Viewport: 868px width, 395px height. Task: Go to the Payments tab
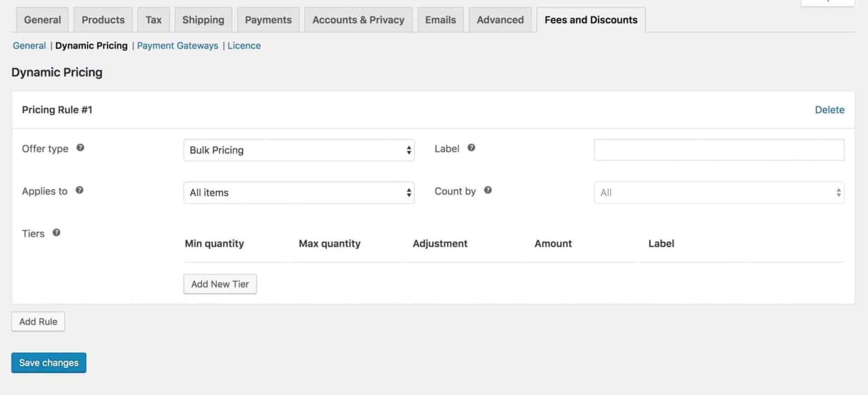(268, 20)
